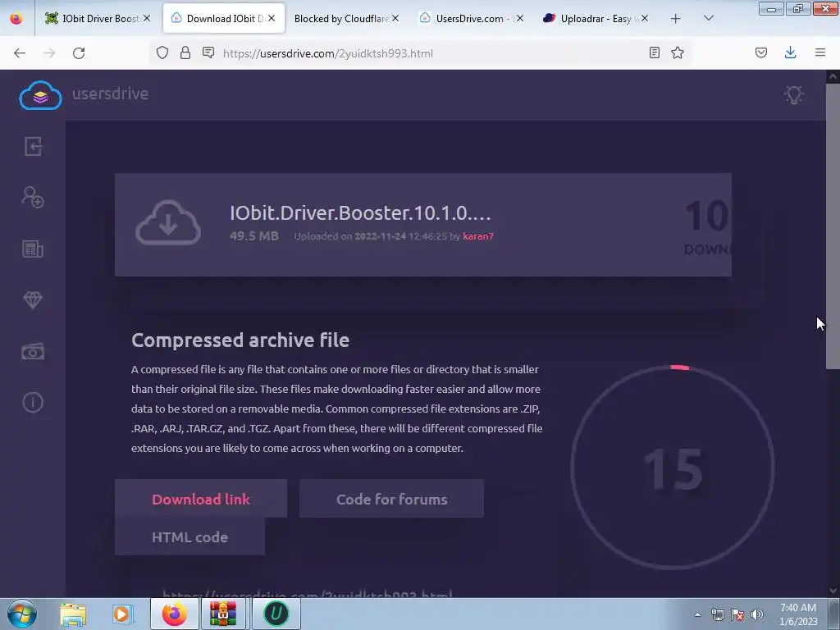
Task: Open the usersdrive cloud logo
Action: [x=41, y=95]
